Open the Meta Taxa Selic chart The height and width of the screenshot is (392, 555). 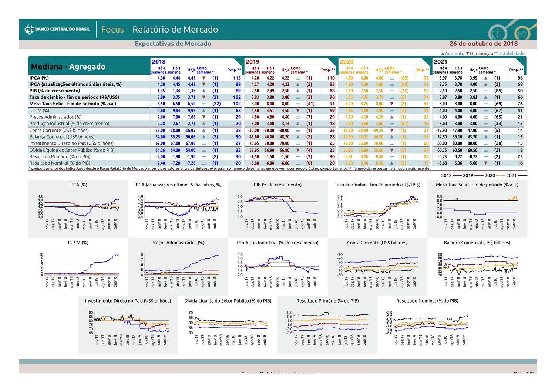(x=477, y=209)
